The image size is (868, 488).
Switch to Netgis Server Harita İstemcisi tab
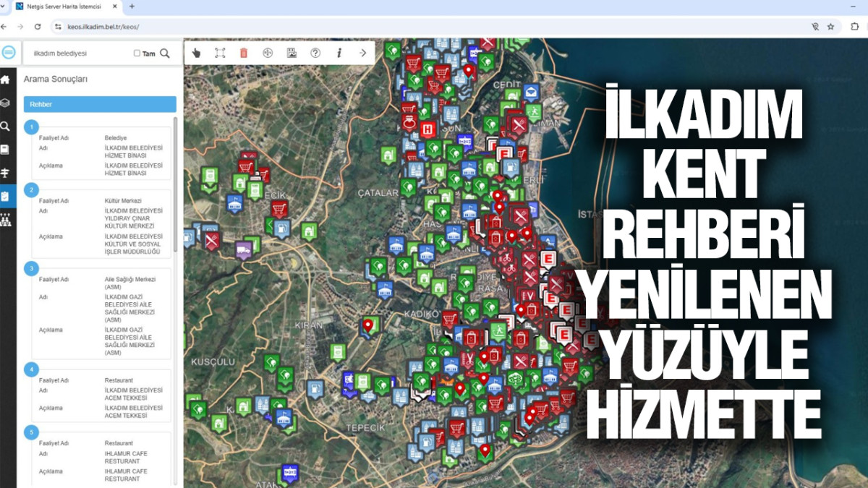coord(65,7)
